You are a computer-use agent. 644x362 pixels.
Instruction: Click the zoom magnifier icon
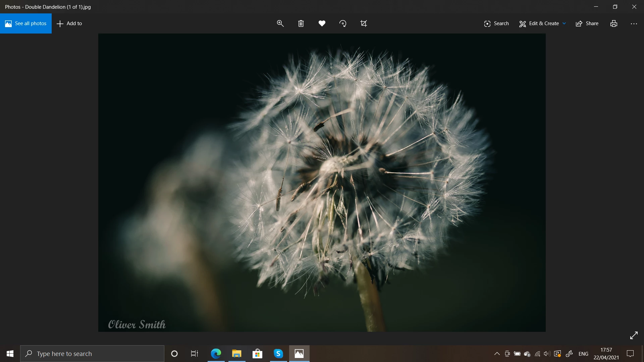[280, 23]
